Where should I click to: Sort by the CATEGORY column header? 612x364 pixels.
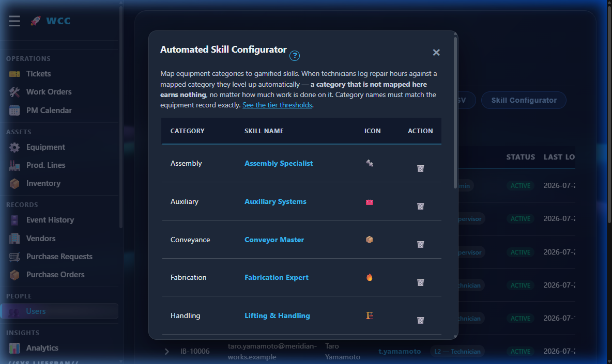pos(187,131)
